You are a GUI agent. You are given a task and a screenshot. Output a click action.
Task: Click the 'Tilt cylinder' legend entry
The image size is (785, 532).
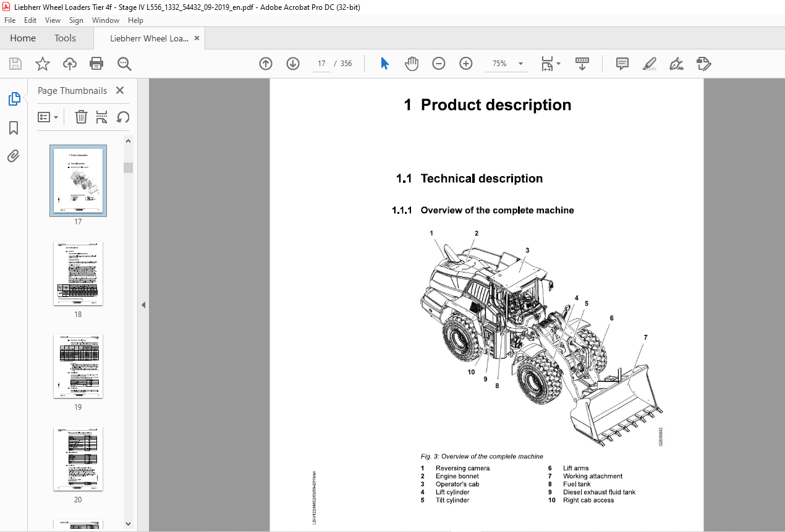[x=452, y=500]
